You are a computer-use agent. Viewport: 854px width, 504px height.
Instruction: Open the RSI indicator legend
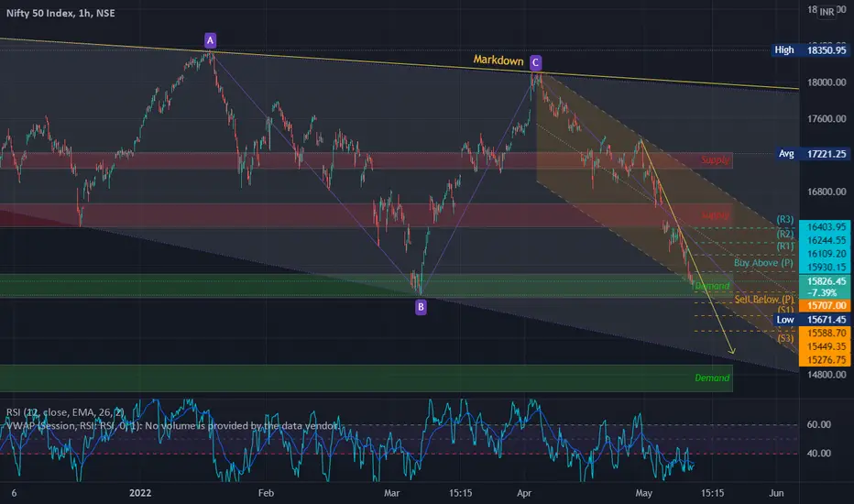point(65,412)
